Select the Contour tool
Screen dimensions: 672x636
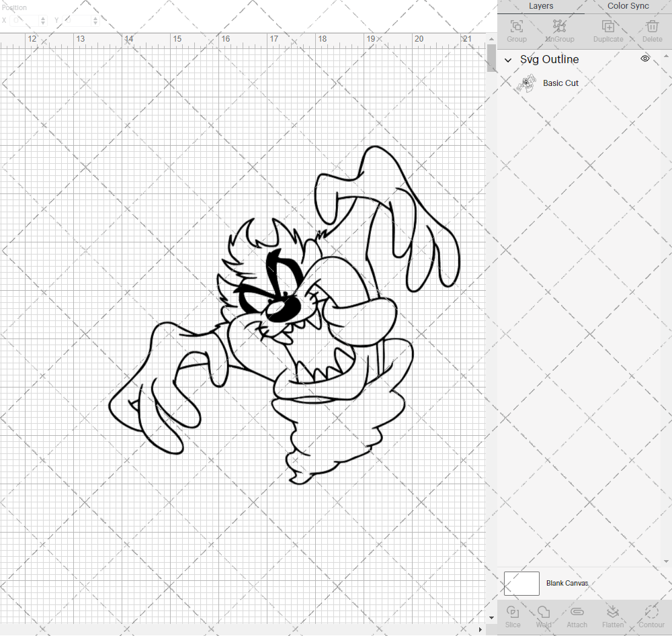(651, 612)
